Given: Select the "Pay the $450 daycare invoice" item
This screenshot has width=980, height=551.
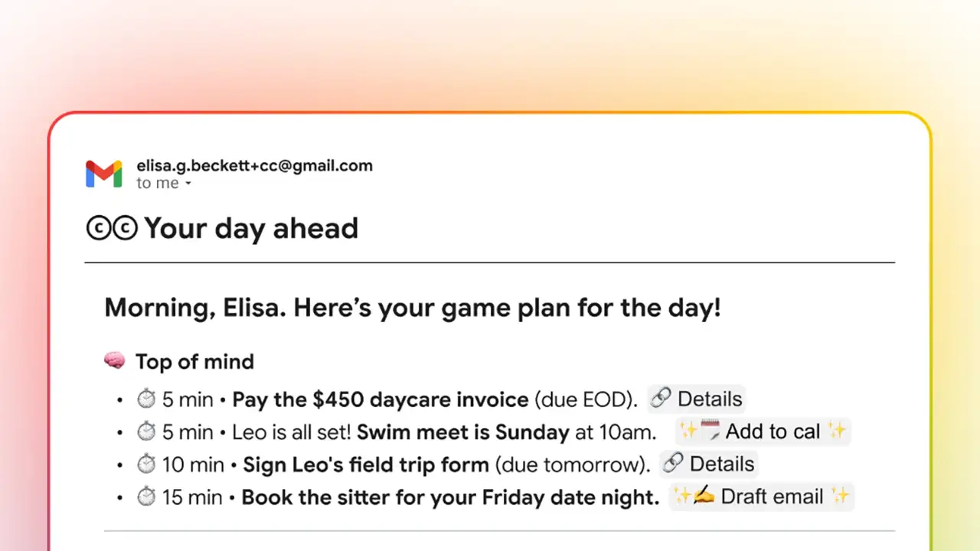Looking at the screenshot, I should pyautogui.click(x=381, y=399).
